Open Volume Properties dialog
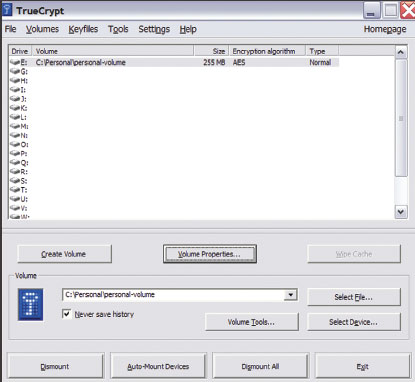The height and width of the screenshot is (382, 415). click(x=210, y=254)
